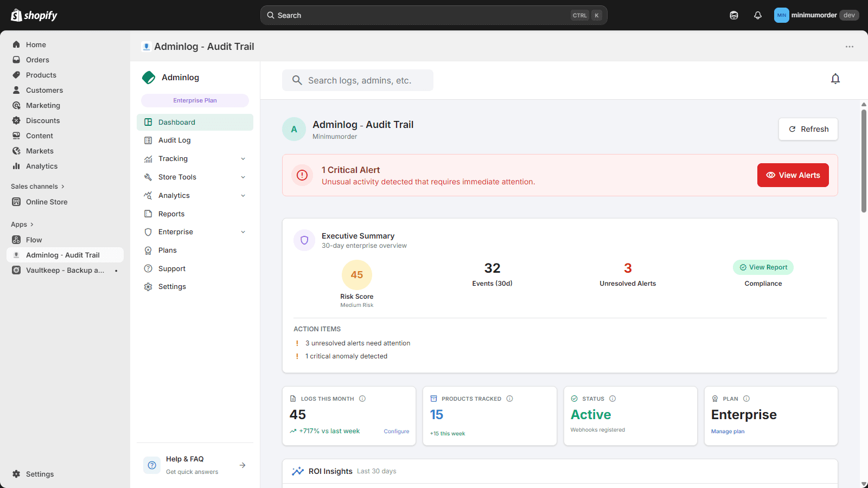This screenshot has height=488, width=868.
Task: Expand the Apps section
Action: point(22,224)
